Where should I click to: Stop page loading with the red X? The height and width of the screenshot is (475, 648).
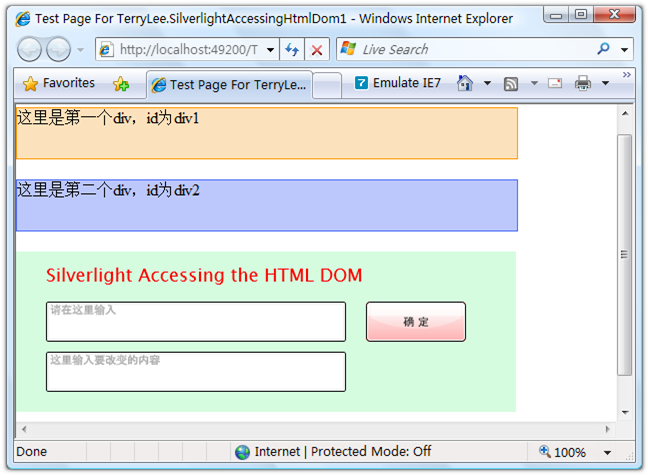(x=316, y=50)
